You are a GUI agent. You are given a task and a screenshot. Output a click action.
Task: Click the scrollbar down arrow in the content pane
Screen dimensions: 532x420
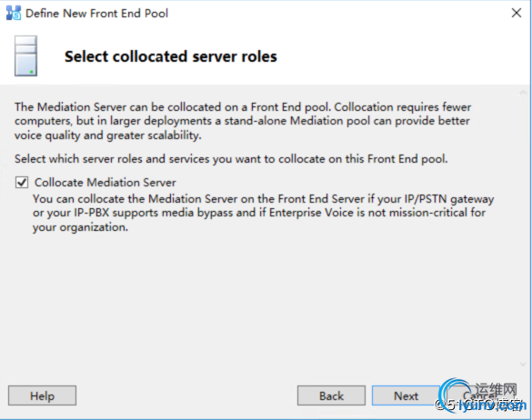click(523, 364)
